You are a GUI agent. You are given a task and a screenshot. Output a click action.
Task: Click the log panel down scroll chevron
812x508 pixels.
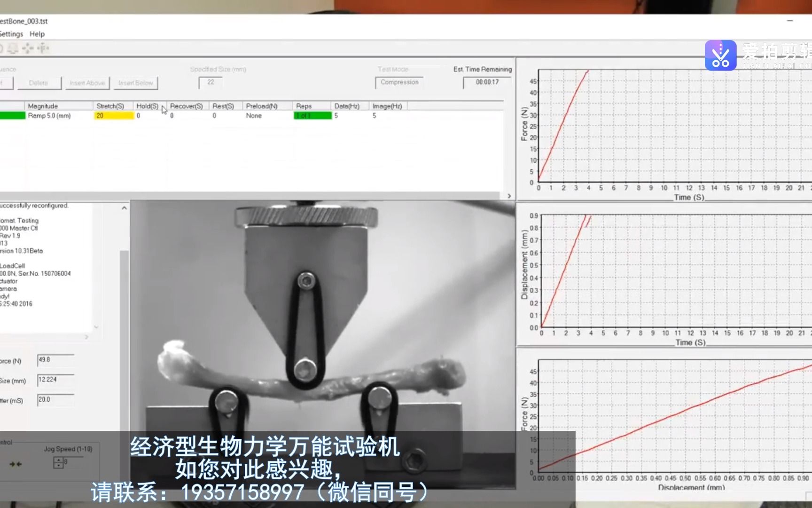click(96, 326)
